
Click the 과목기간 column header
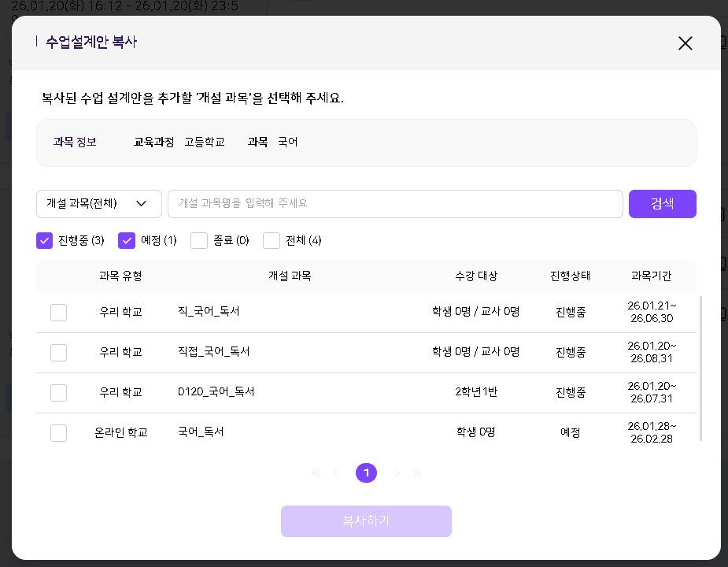(652, 276)
